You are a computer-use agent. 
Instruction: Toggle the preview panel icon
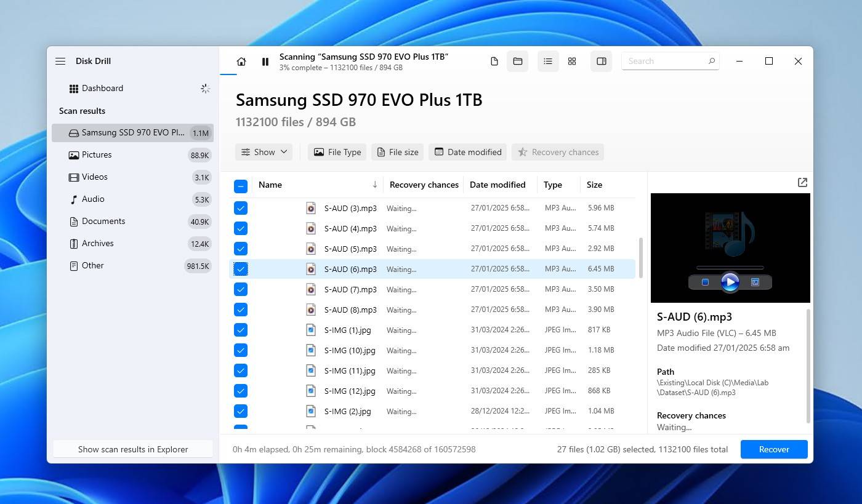[x=601, y=61]
